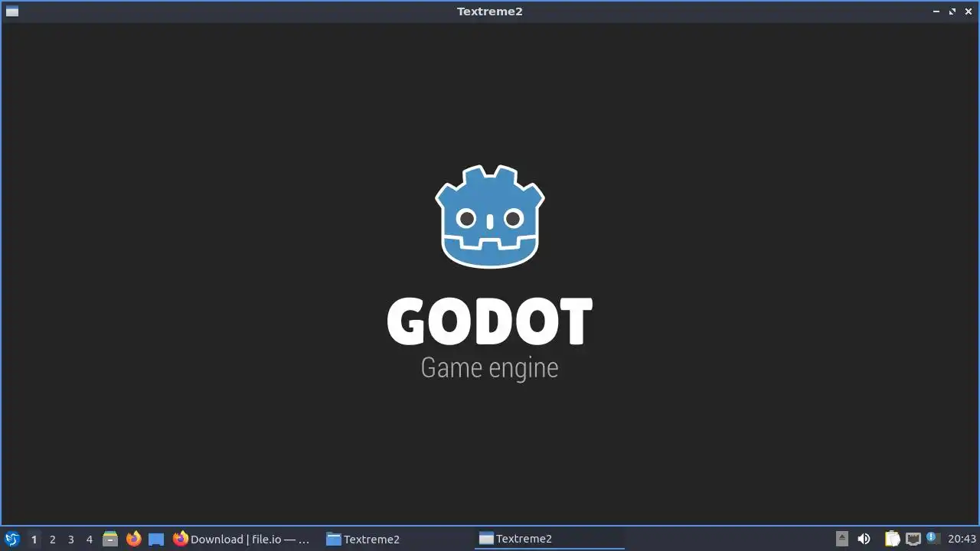Viewport: 980px width, 551px height.
Task: Select the active Textreme2 game taskbar entry
Action: [x=550, y=539]
